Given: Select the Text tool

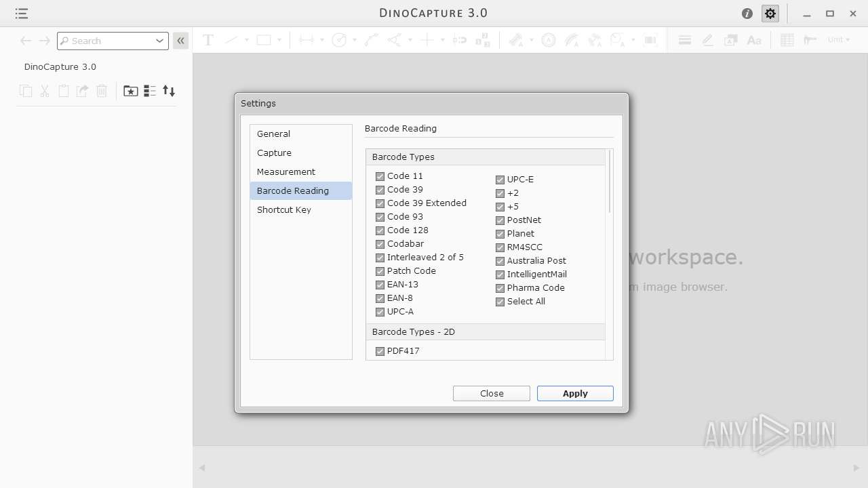Looking at the screenshot, I should pyautogui.click(x=208, y=40).
